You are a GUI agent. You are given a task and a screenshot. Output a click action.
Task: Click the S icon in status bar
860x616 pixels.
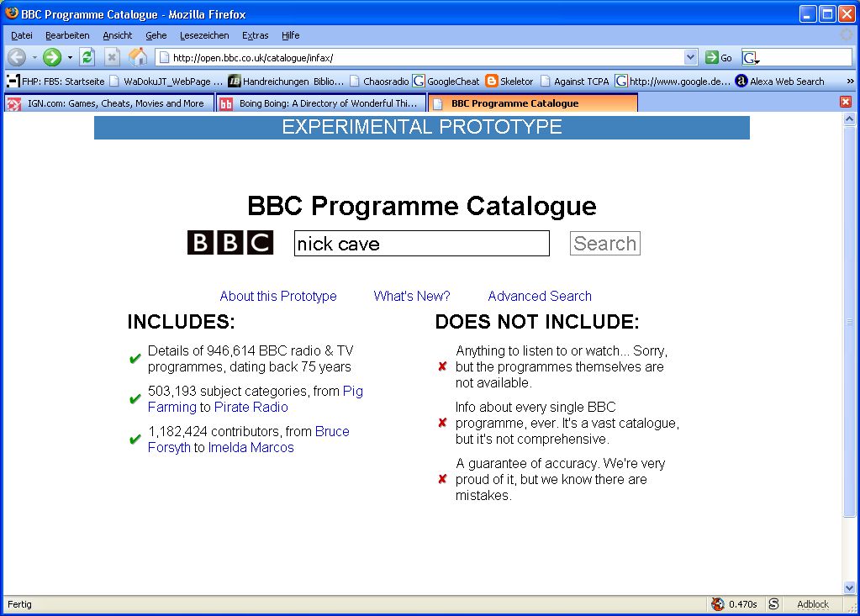(773, 604)
